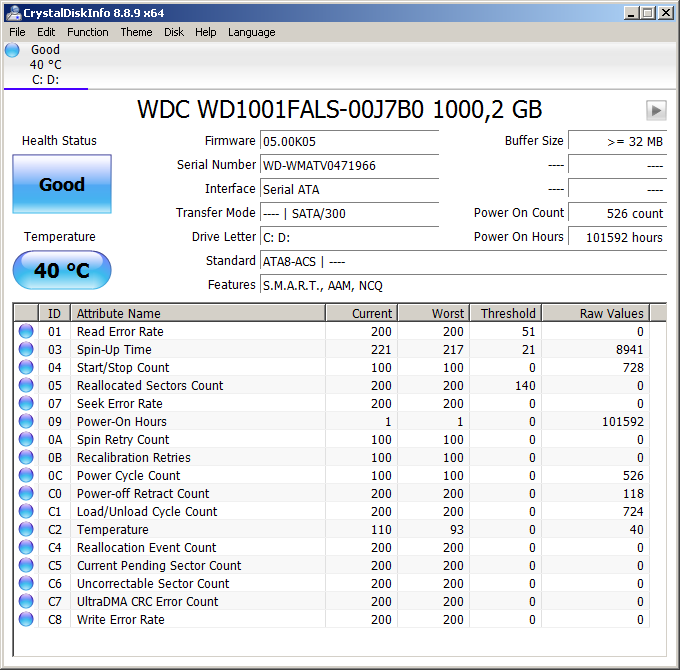Select the C: D: disk tab
This screenshot has height=670, width=680.
[46, 65]
